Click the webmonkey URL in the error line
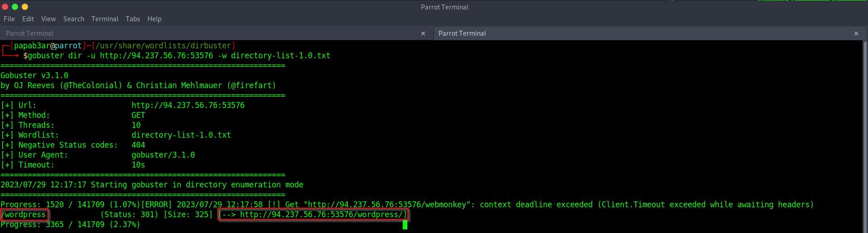 point(387,205)
